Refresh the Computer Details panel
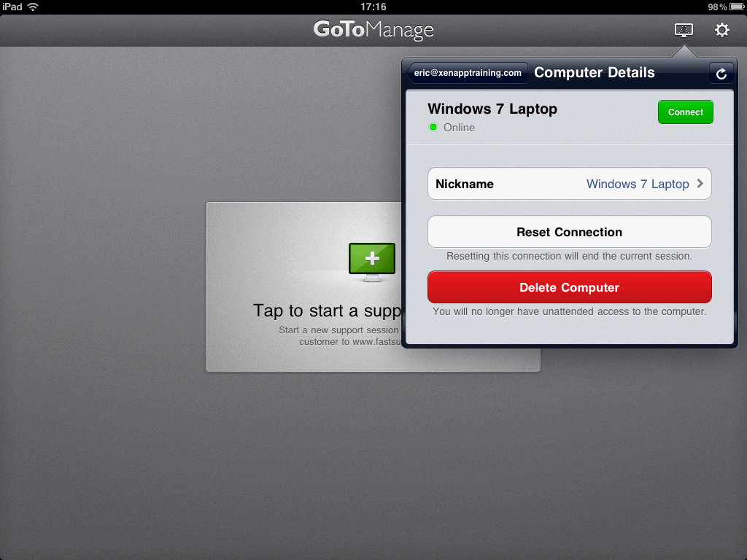747x560 pixels. pos(721,74)
